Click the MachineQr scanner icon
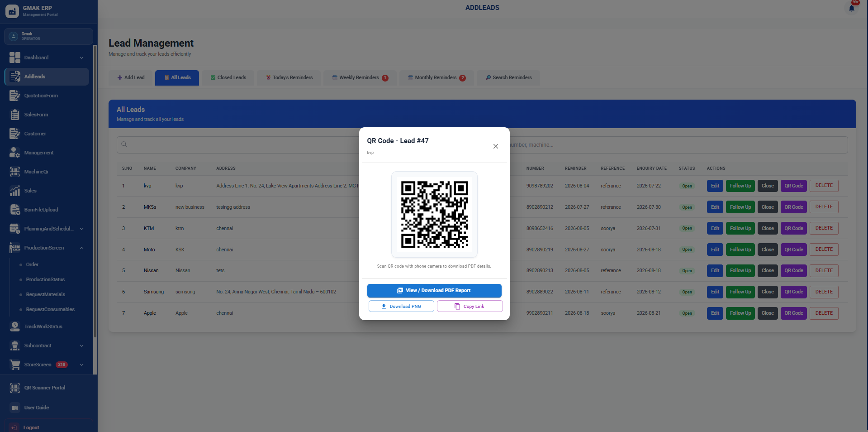 (x=15, y=172)
